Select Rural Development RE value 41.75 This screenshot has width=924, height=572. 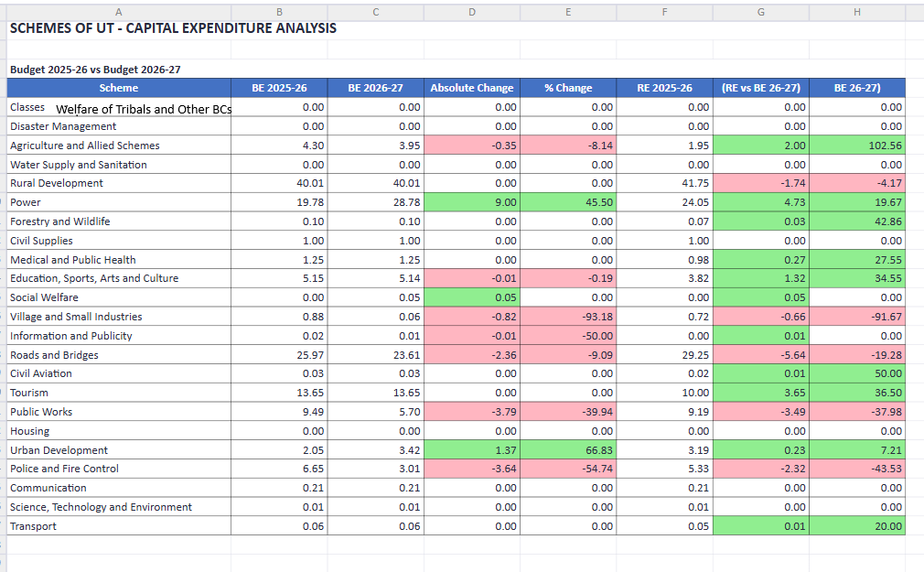(x=665, y=183)
